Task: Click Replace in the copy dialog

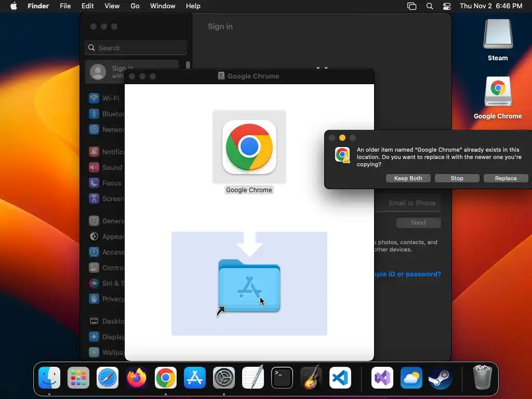Action: (x=506, y=178)
